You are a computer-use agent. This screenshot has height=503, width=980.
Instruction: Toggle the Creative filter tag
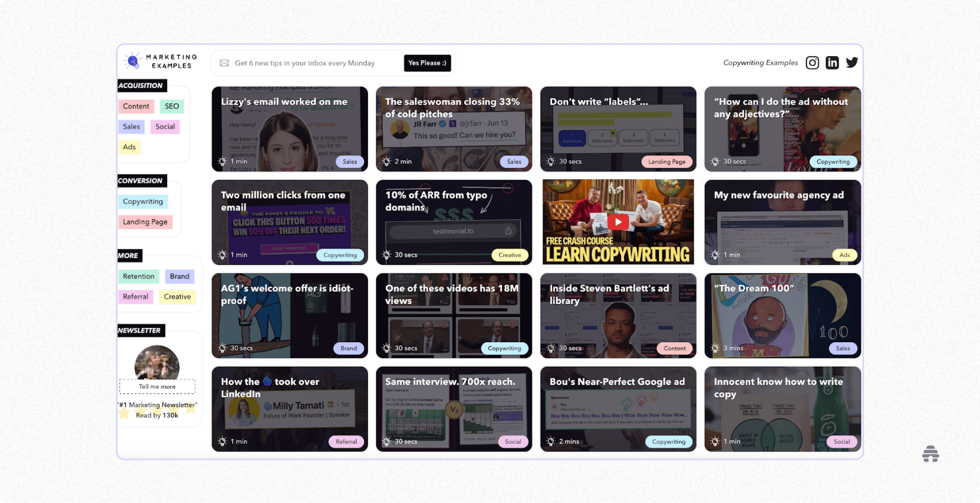(177, 296)
